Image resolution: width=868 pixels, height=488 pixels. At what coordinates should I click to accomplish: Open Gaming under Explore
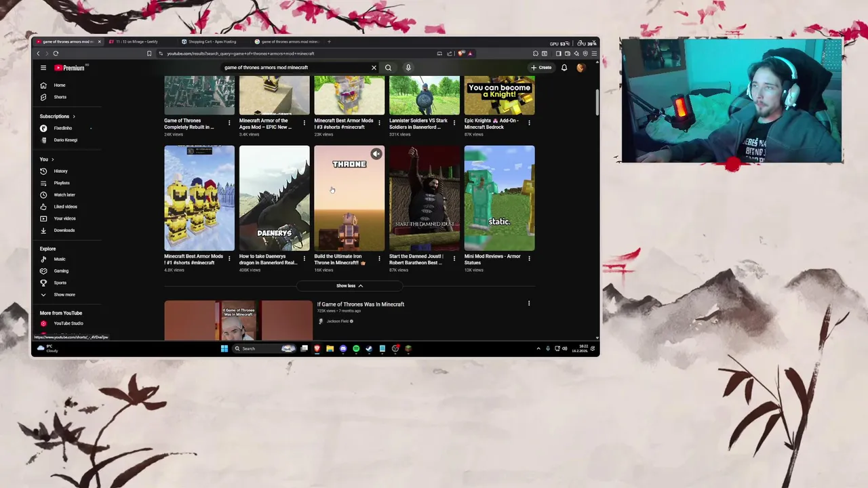pos(61,271)
